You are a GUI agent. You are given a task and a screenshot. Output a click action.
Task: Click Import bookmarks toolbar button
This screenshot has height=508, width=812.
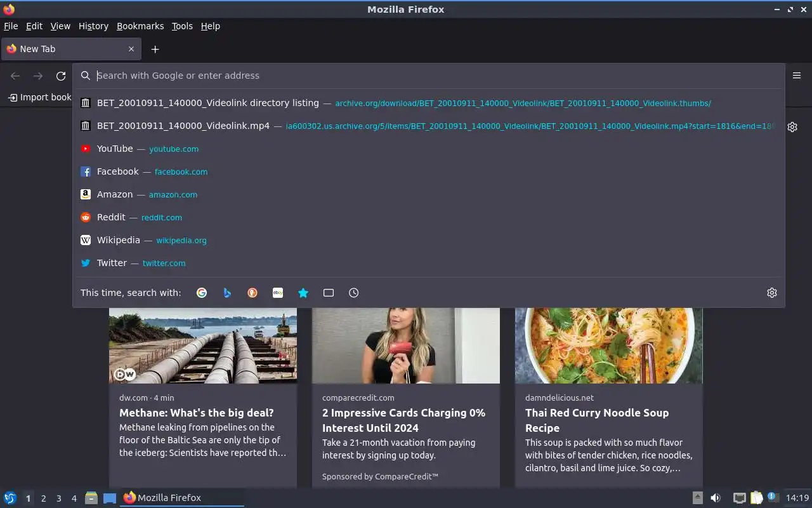[x=39, y=97]
